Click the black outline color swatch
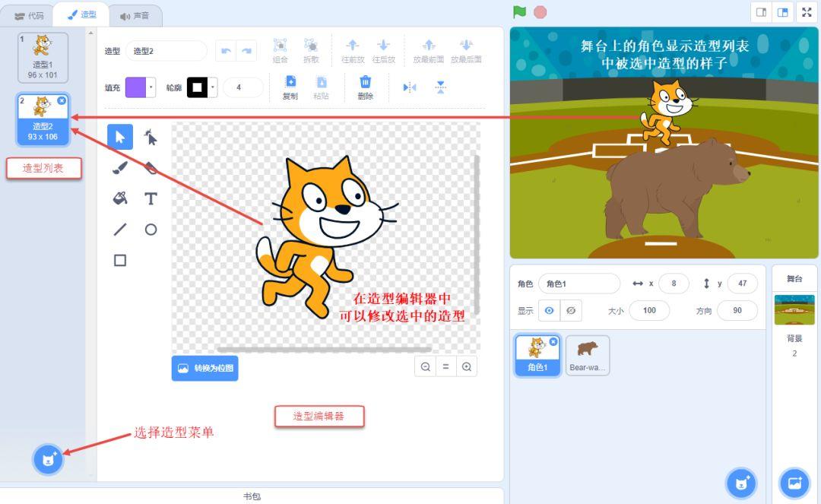The image size is (821, 504). (198, 87)
